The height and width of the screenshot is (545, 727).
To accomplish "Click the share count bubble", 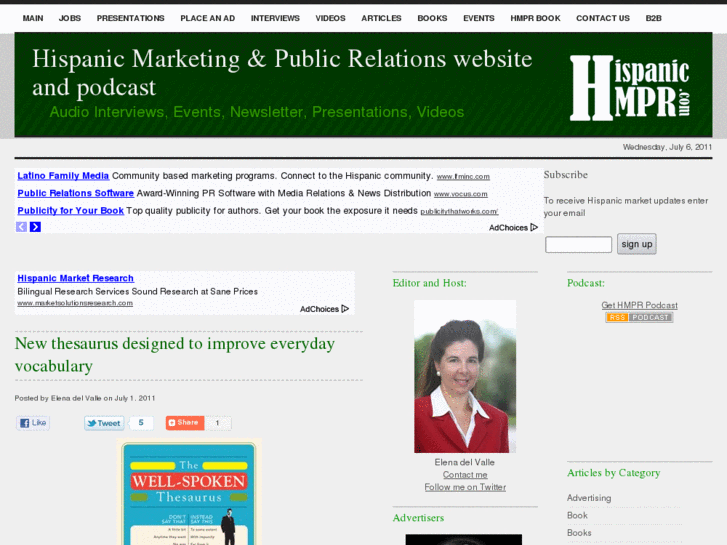I will pyautogui.click(x=217, y=423).
